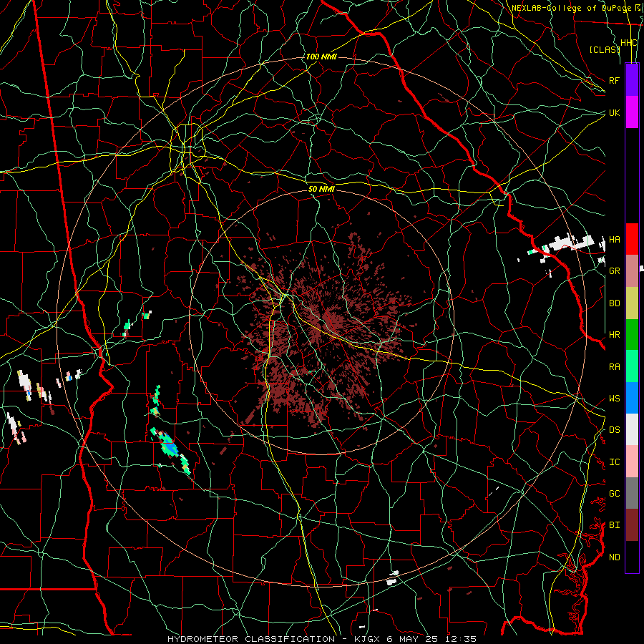Click the UK legend label

(614, 112)
